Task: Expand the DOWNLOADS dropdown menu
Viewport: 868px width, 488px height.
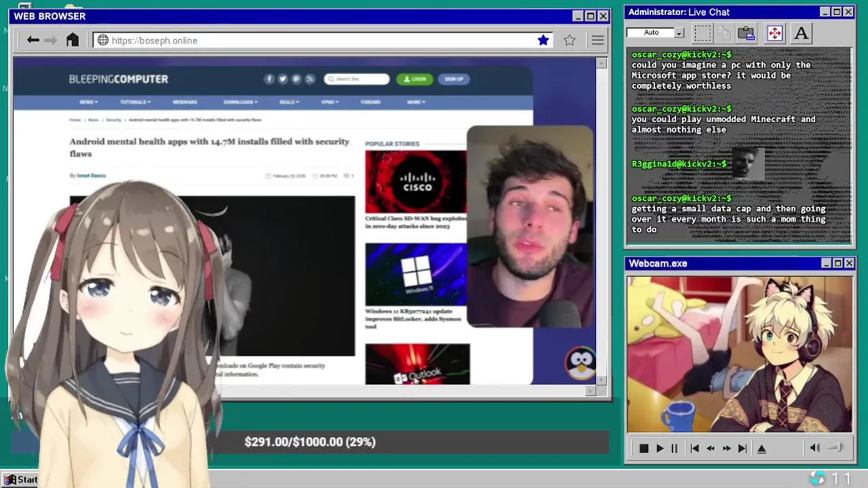Action: click(x=240, y=102)
